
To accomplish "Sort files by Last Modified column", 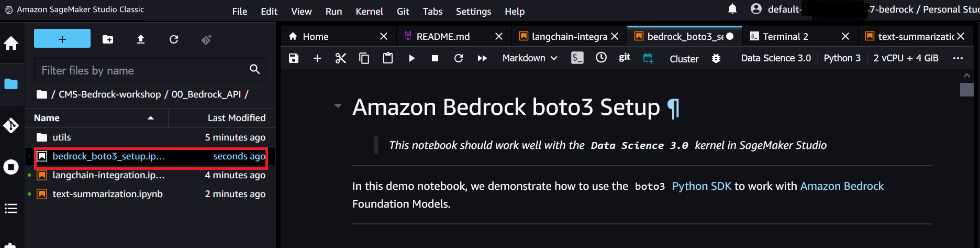I will coord(221,118).
